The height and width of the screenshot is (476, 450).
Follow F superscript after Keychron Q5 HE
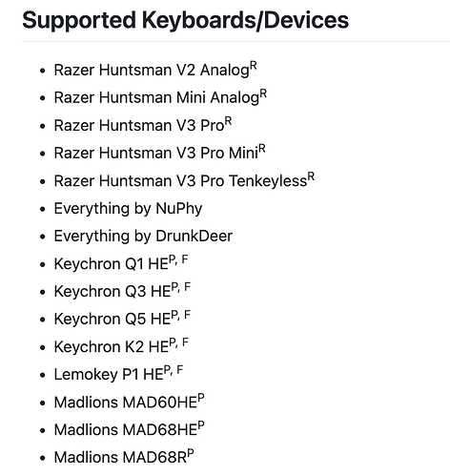coord(187,316)
